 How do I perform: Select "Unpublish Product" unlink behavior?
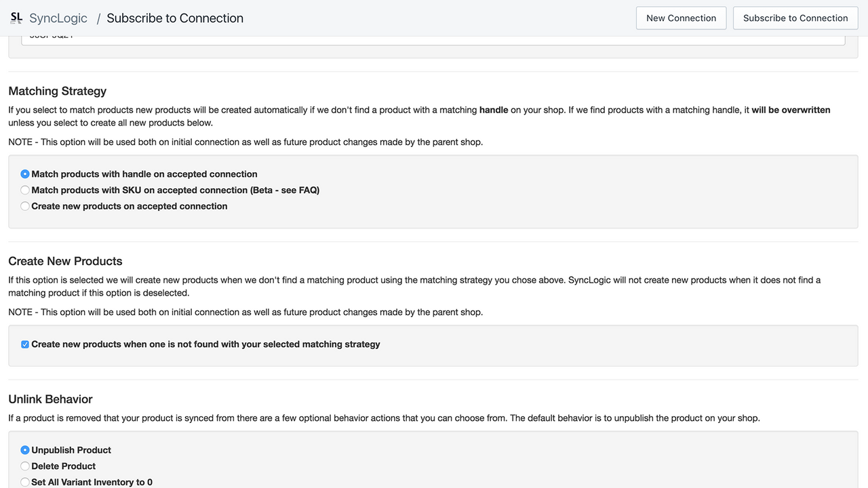[24, 449]
